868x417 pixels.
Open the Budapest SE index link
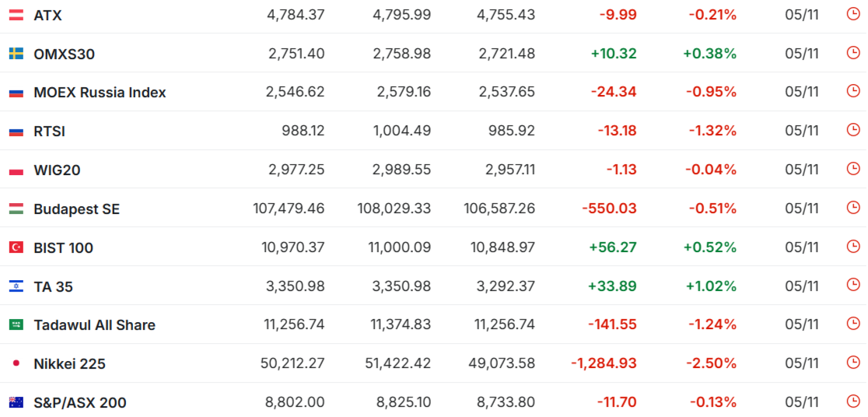(x=76, y=209)
